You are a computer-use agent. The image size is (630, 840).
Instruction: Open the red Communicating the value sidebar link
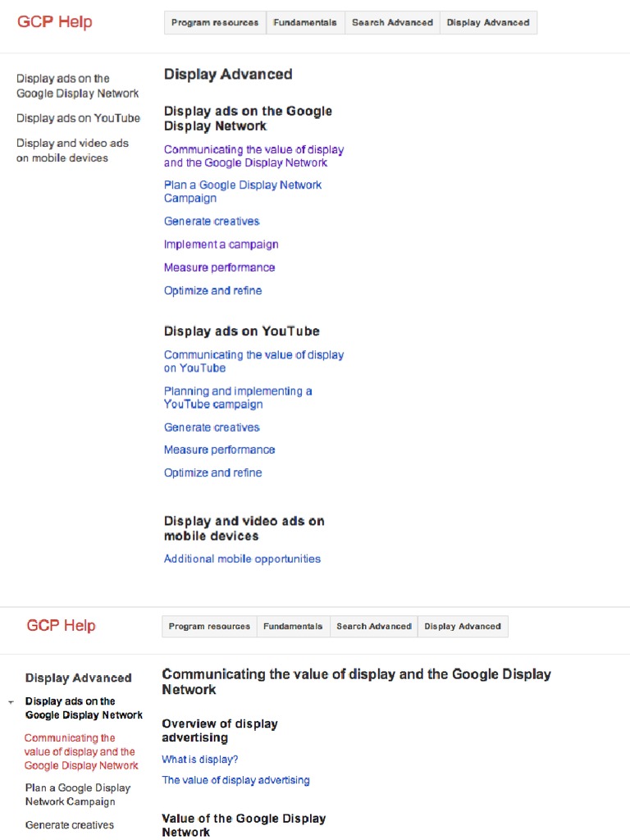point(80,751)
